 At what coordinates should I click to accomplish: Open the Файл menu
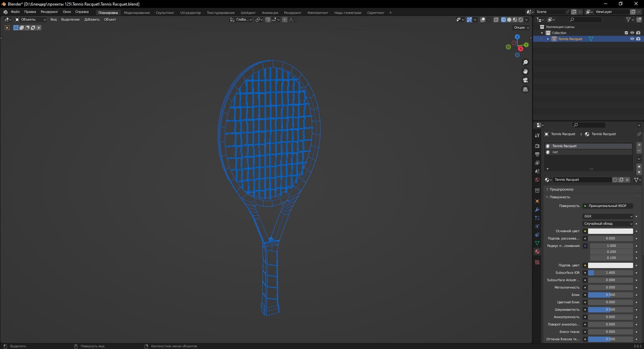click(15, 12)
